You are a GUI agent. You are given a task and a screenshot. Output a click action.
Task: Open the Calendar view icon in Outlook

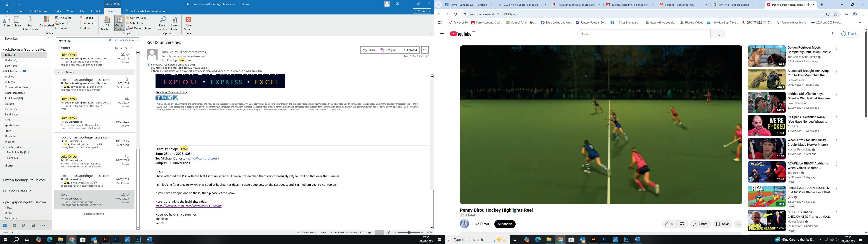point(14,225)
